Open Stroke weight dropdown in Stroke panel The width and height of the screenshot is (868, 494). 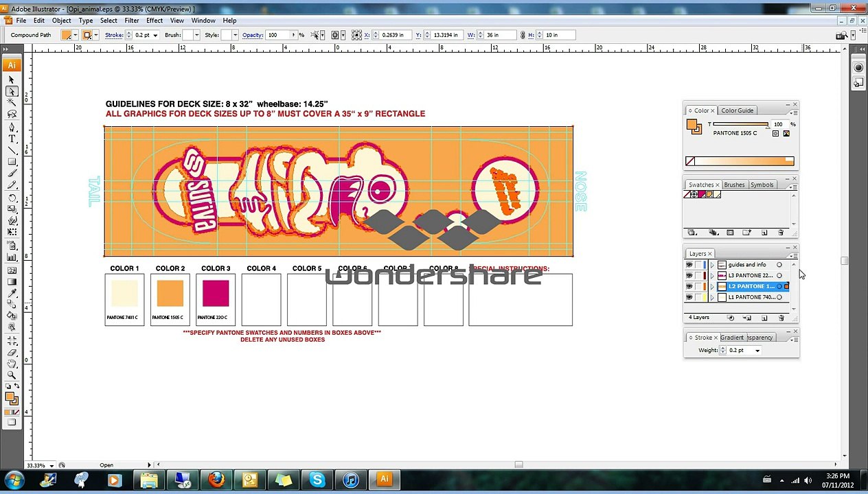tap(757, 351)
